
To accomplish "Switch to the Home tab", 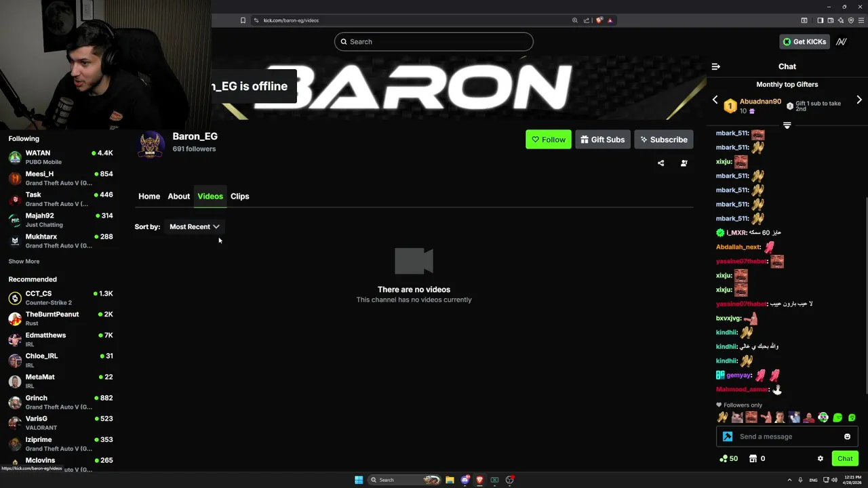I will (149, 196).
